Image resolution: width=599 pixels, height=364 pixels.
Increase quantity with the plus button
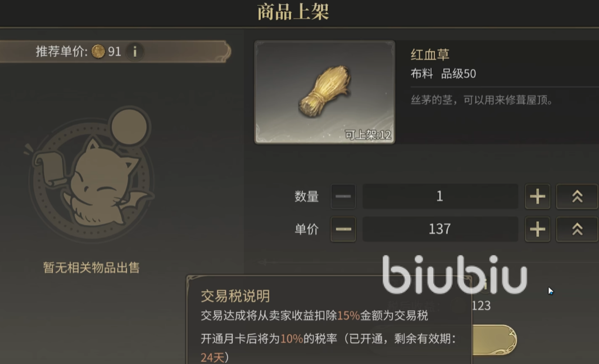(538, 196)
